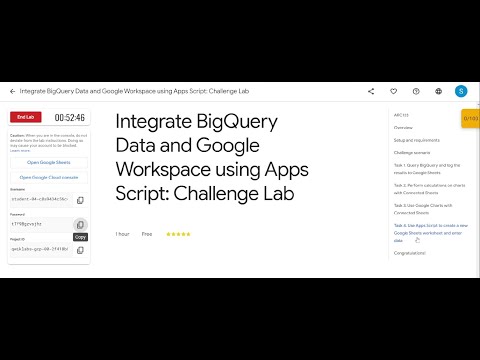Click the ARC115 label in outline

[x=401, y=115]
